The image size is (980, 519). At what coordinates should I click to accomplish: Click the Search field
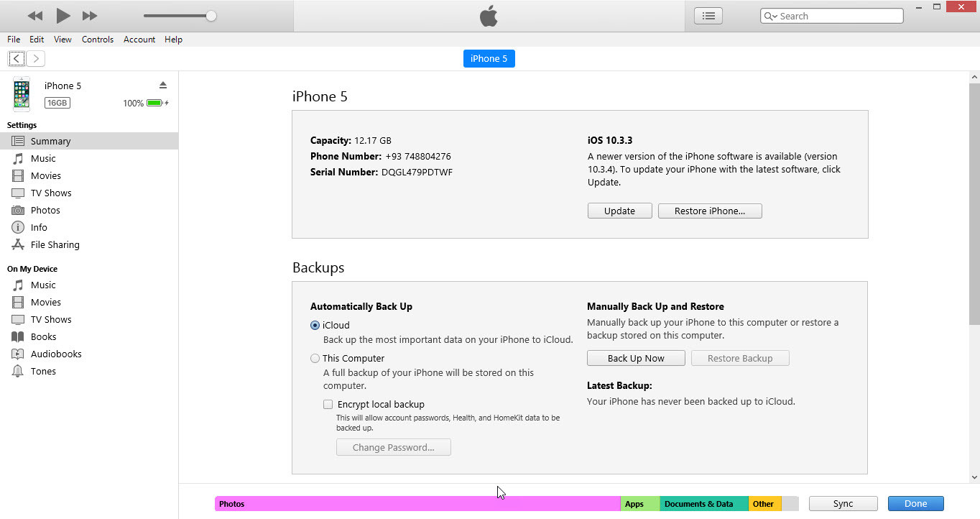point(832,16)
